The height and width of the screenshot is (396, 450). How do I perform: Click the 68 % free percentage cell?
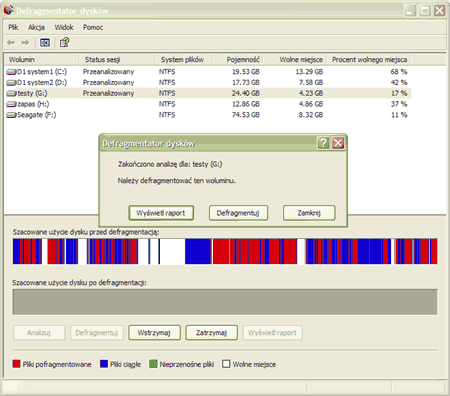[399, 72]
